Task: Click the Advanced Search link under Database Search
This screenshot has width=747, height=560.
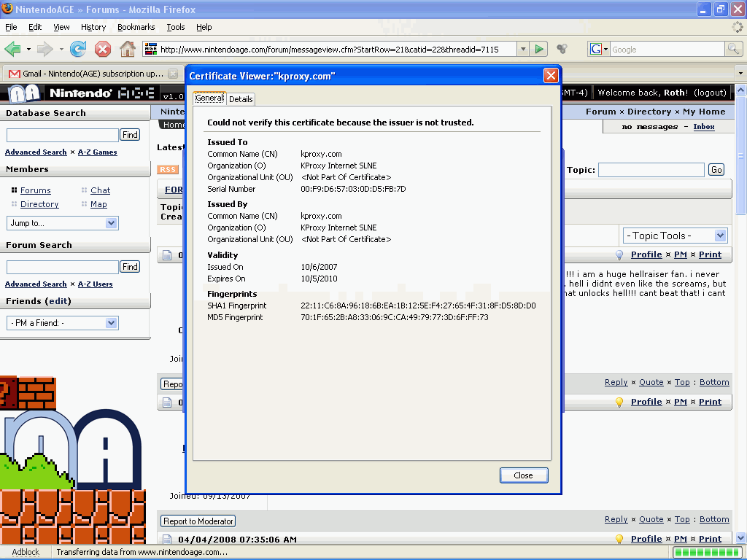Action: point(36,152)
